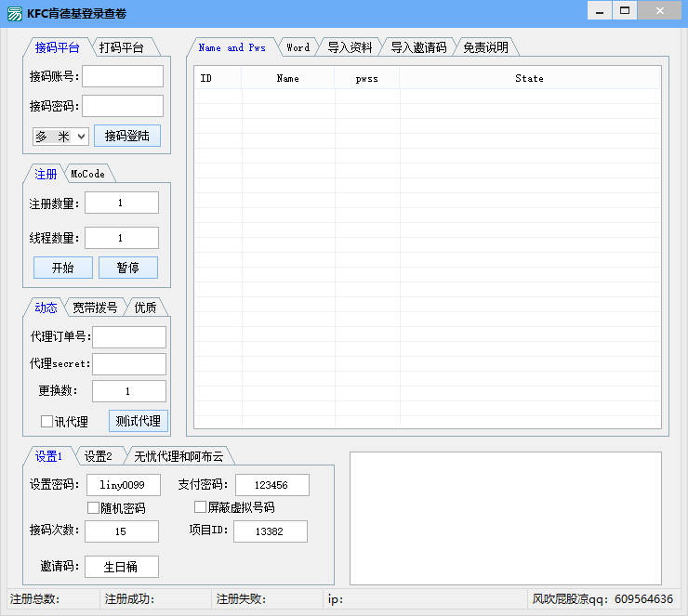Image resolution: width=688 pixels, height=616 pixels.
Task: Open the 多米 platform dropdown
Action: [x=60, y=137]
